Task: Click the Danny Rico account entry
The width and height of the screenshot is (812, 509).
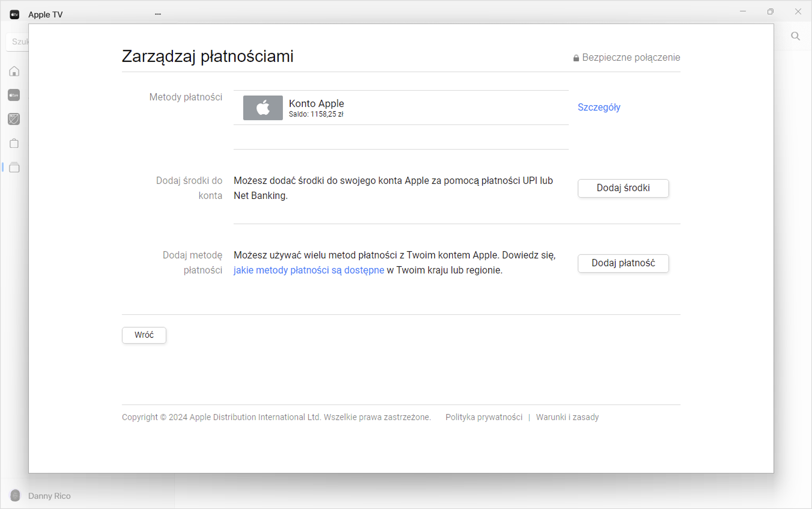Action: (x=49, y=495)
